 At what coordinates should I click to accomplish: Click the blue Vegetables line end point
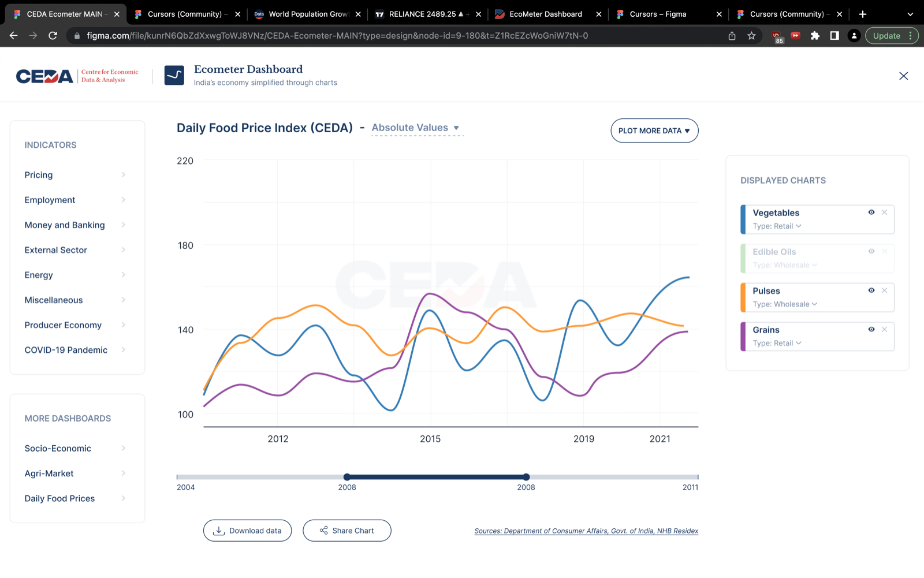(x=688, y=277)
